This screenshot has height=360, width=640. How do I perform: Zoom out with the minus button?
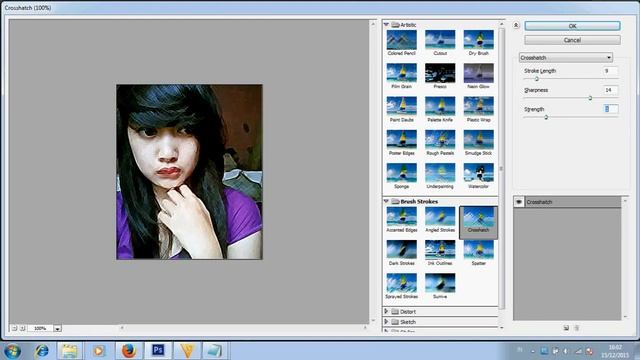(14, 328)
